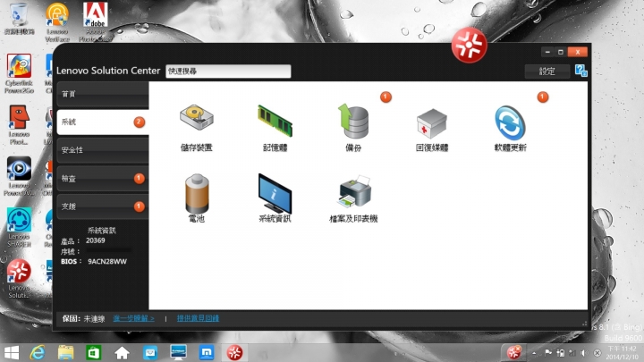
Task: Open the 系統資訊 system information monitor icon
Action: 275,193
